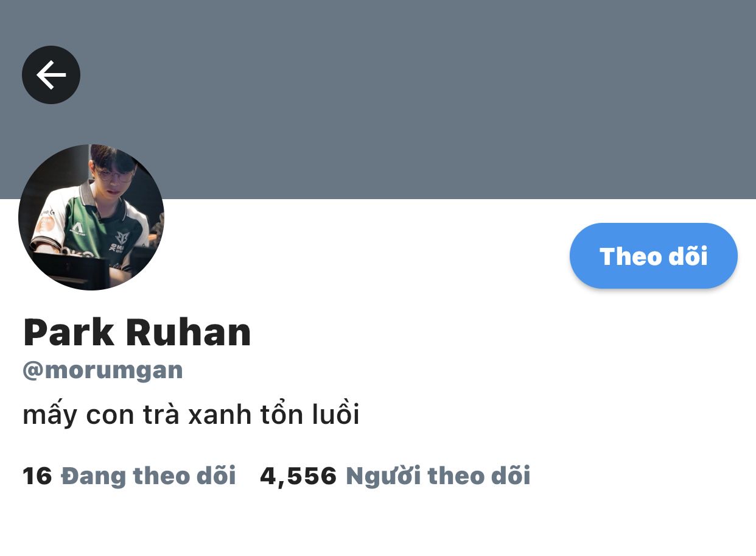
Task: View the gray header banner image
Action: point(378,99)
